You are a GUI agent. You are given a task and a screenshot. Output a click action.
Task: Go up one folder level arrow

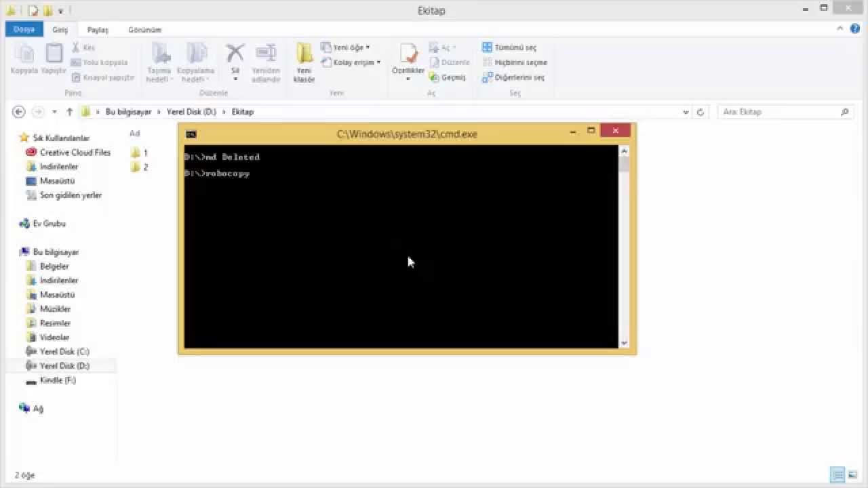tap(69, 112)
